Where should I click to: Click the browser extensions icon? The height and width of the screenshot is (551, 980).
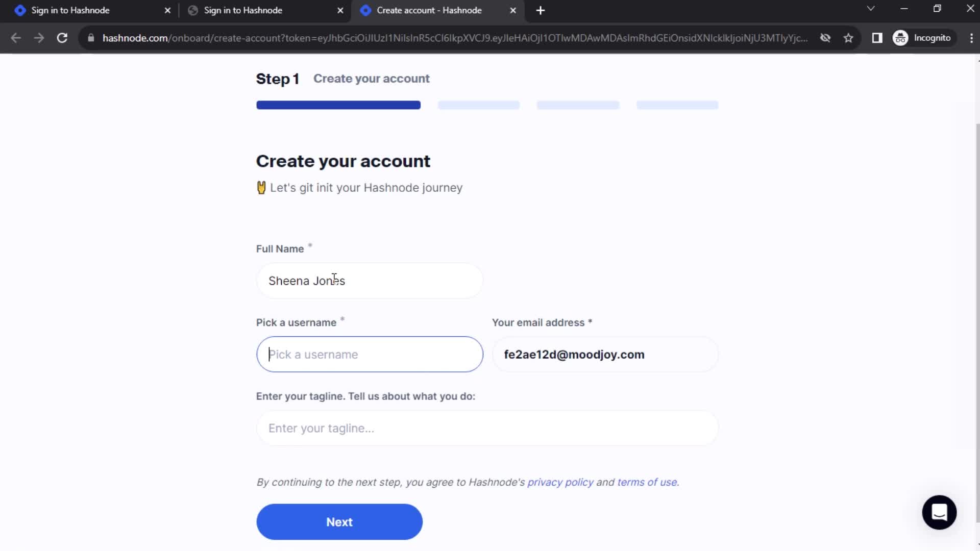pos(878,38)
